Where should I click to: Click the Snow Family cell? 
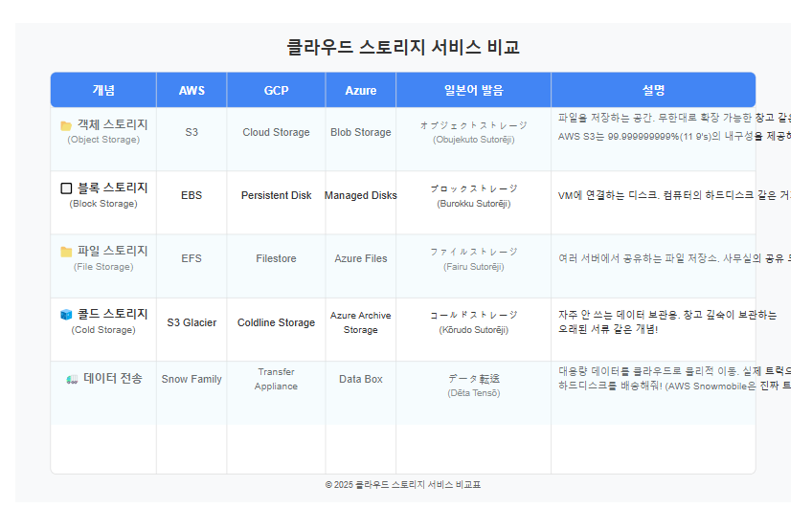click(x=192, y=379)
